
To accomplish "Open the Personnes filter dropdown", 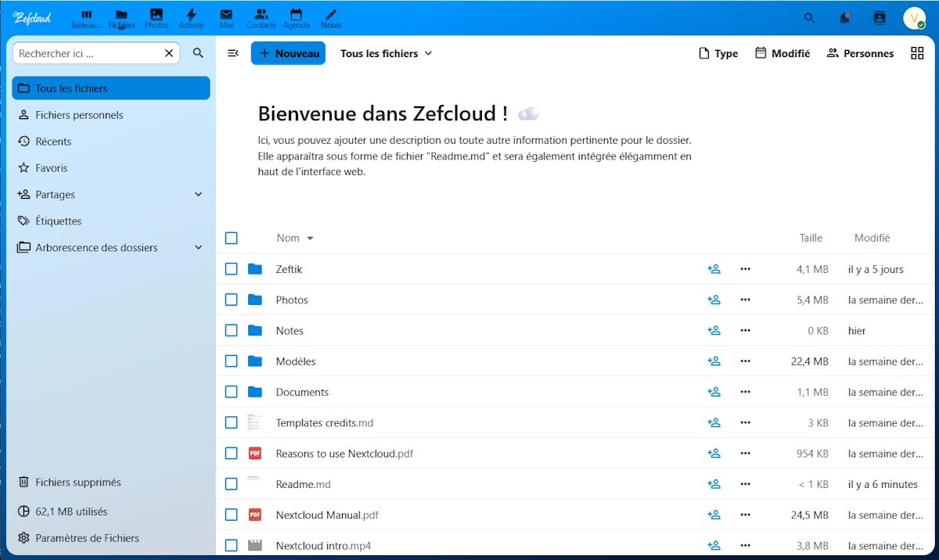I will click(860, 53).
